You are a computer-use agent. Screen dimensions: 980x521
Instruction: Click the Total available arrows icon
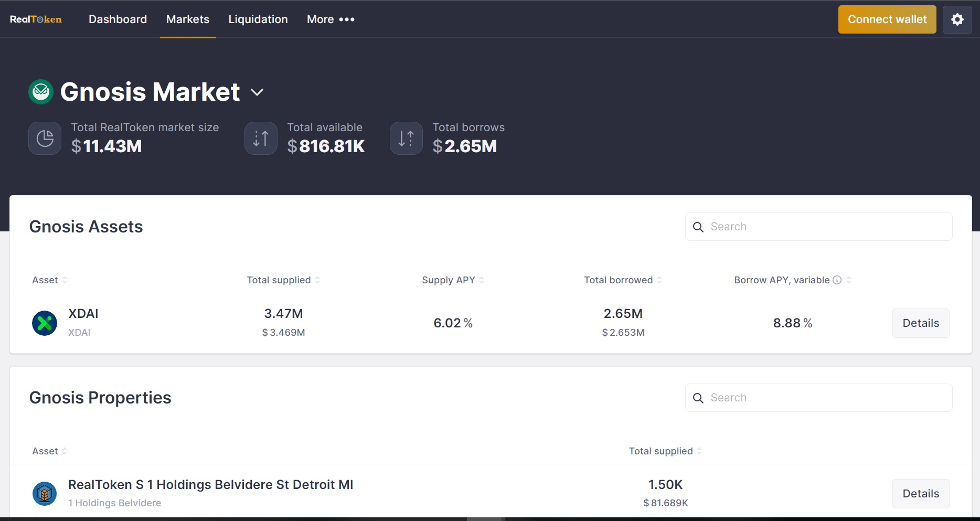click(x=261, y=138)
